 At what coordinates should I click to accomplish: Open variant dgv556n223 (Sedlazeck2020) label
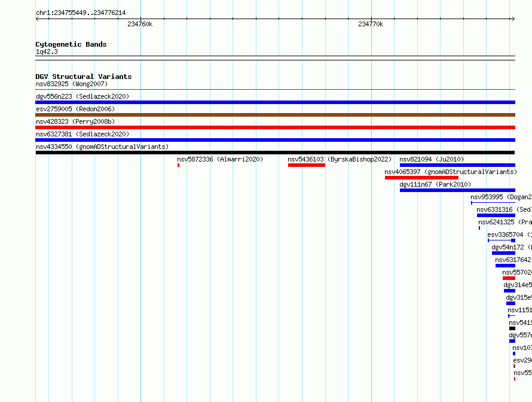click(x=82, y=96)
